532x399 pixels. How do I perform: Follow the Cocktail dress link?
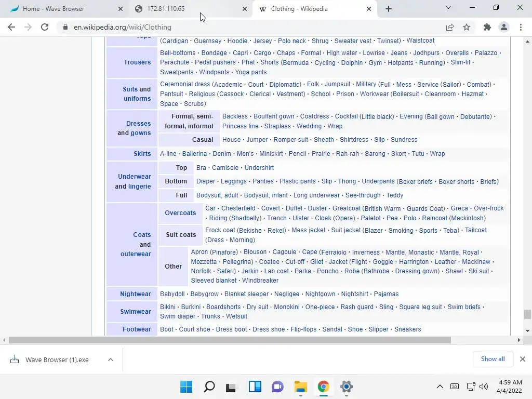click(x=346, y=116)
